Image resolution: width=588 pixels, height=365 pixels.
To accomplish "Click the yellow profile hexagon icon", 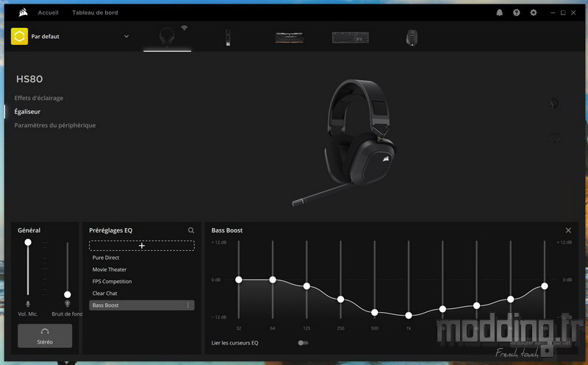I will [x=20, y=36].
